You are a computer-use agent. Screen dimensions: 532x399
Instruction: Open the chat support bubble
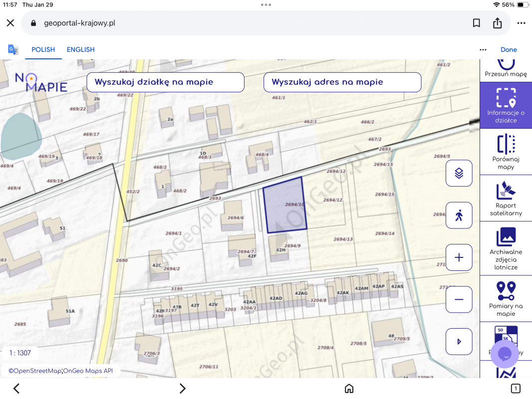coord(505,354)
